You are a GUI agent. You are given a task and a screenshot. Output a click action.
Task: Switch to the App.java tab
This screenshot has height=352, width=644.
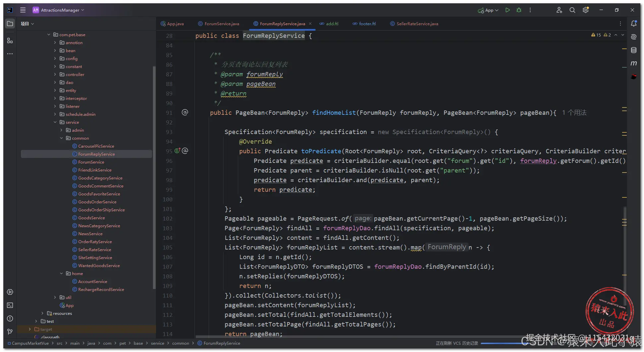pos(172,24)
